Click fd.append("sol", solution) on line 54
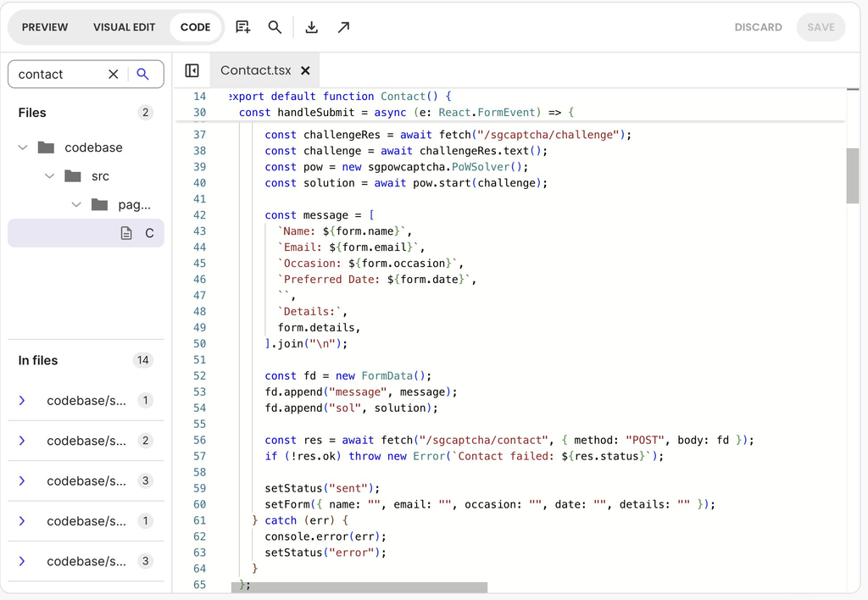This screenshot has width=868, height=600. tap(348, 408)
